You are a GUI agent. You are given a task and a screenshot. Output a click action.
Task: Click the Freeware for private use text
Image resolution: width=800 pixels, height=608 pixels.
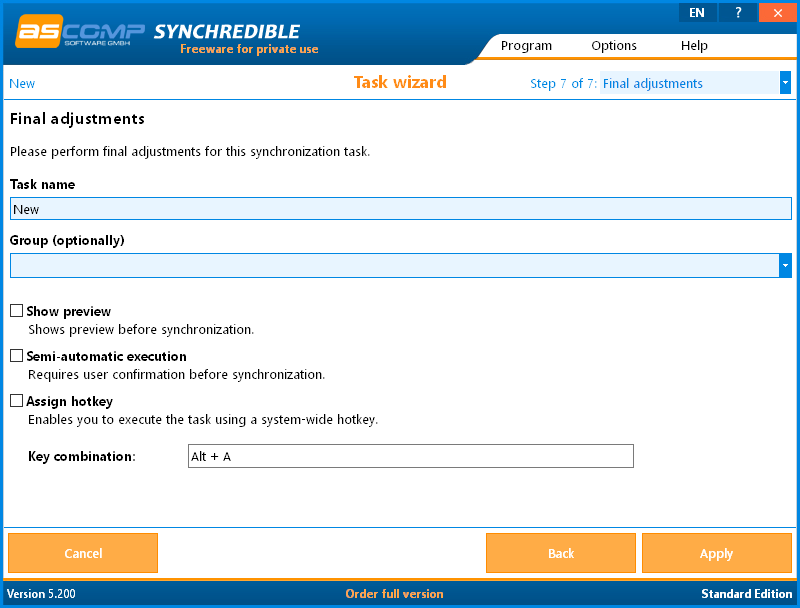pyautogui.click(x=249, y=49)
